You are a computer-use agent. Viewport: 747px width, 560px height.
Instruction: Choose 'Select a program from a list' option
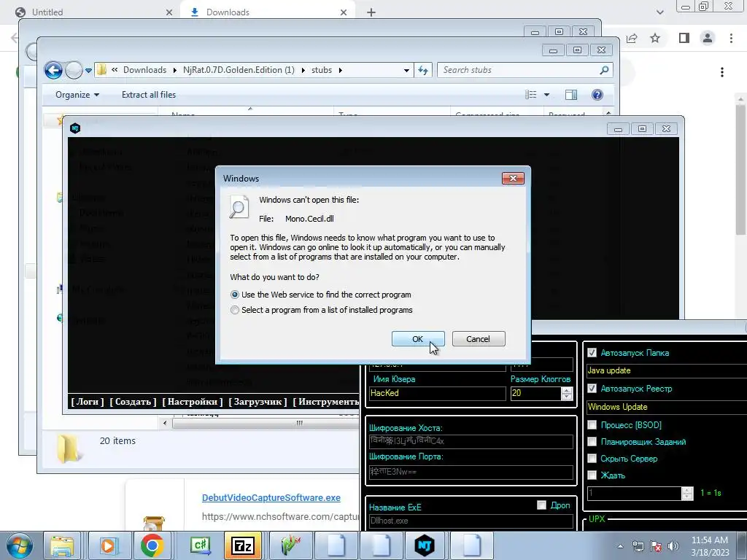point(235,310)
